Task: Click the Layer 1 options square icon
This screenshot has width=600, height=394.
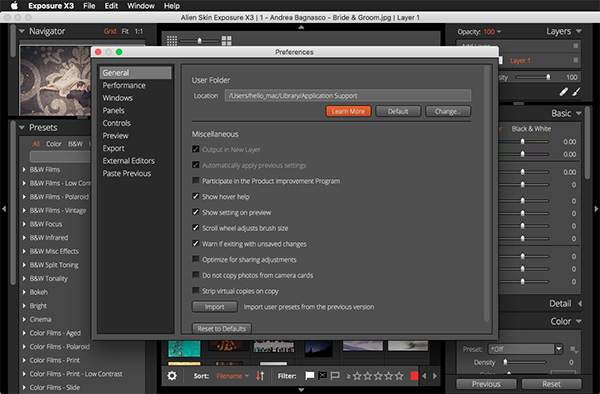Action: point(576,60)
